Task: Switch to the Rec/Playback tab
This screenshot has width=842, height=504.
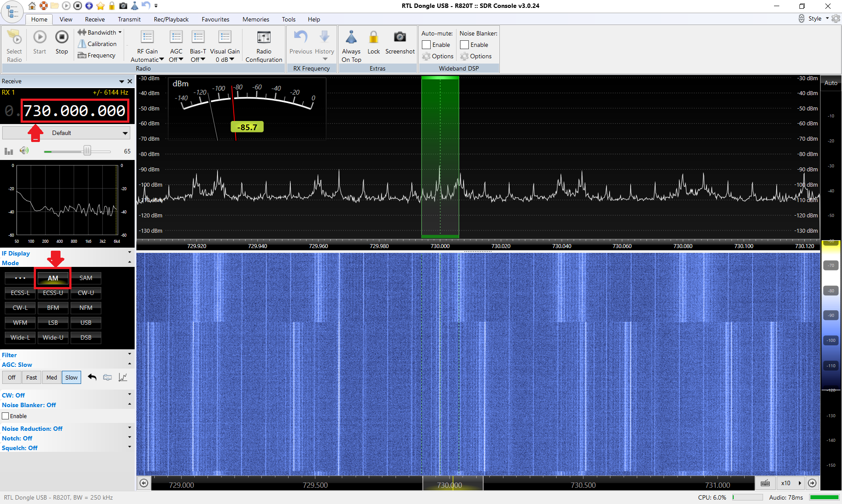Action: [171, 19]
